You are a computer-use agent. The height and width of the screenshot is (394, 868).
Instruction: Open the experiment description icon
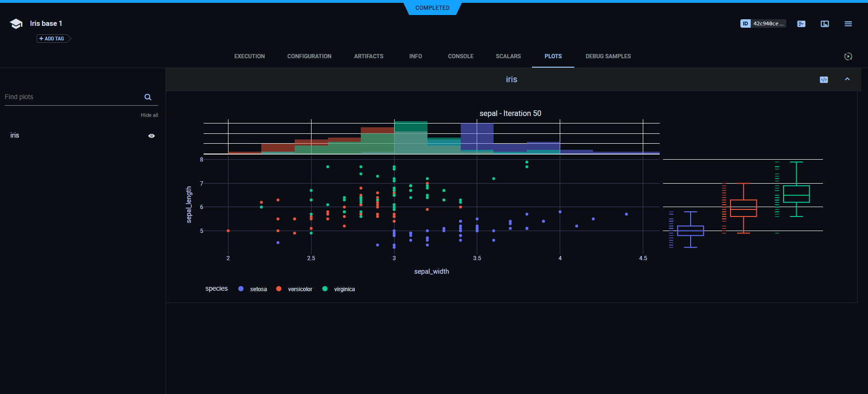click(x=801, y=24)
